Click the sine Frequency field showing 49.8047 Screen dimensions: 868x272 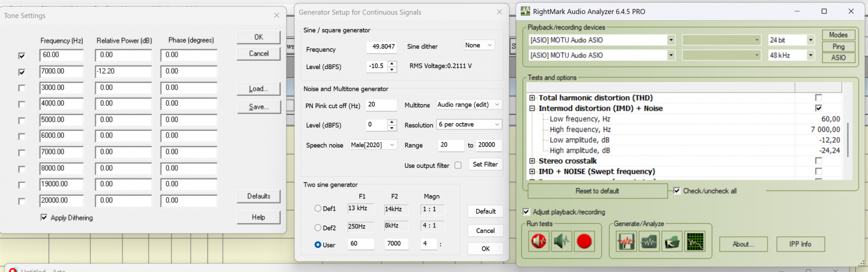pos(381,48)
